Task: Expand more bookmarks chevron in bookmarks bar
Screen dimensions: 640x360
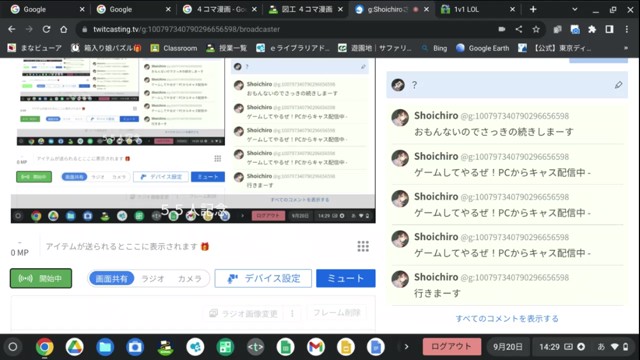Action: 626,48
